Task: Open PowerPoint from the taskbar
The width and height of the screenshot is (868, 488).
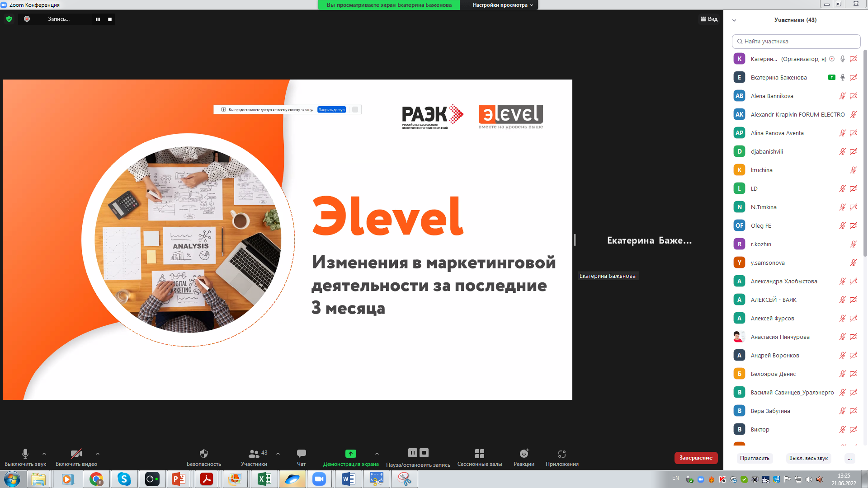Action: (x=179, y=479)
